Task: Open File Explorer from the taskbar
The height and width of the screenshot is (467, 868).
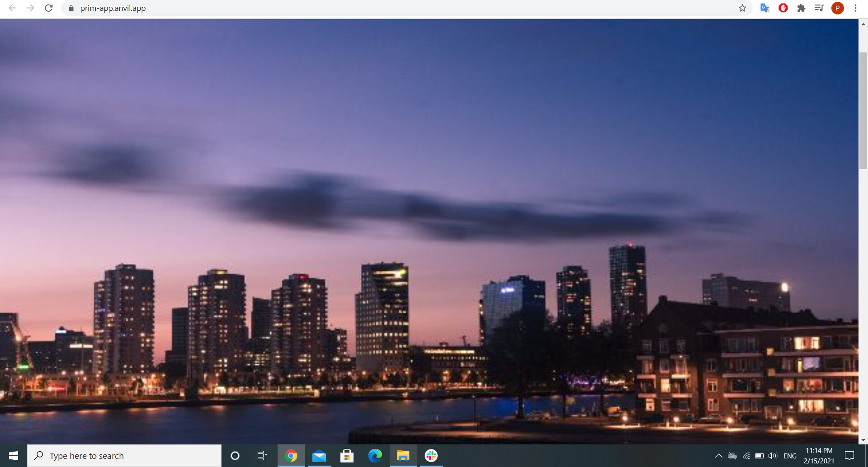Action: pos(403,456)
